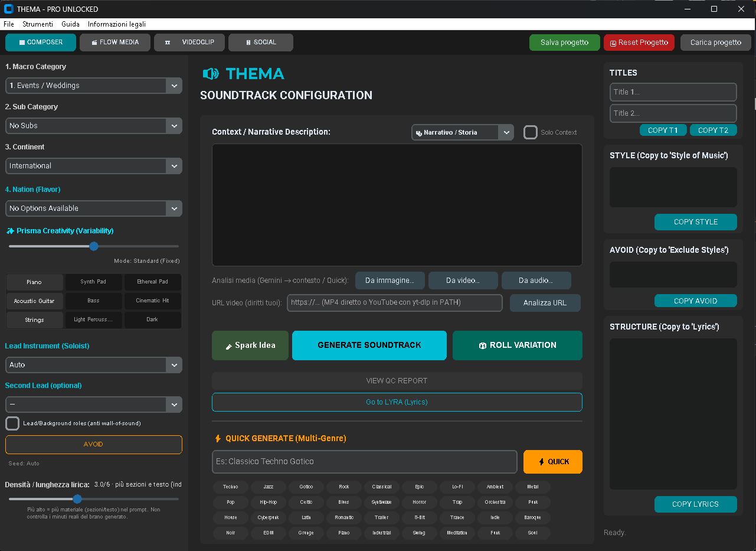This screenshot has height=551, width=756.
Task: Toggle the Piano instrument
Action: click(x=34, y=282)
